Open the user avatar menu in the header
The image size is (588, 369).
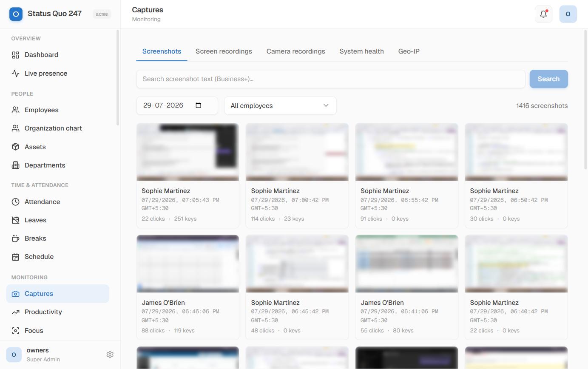tap(568, 14)
